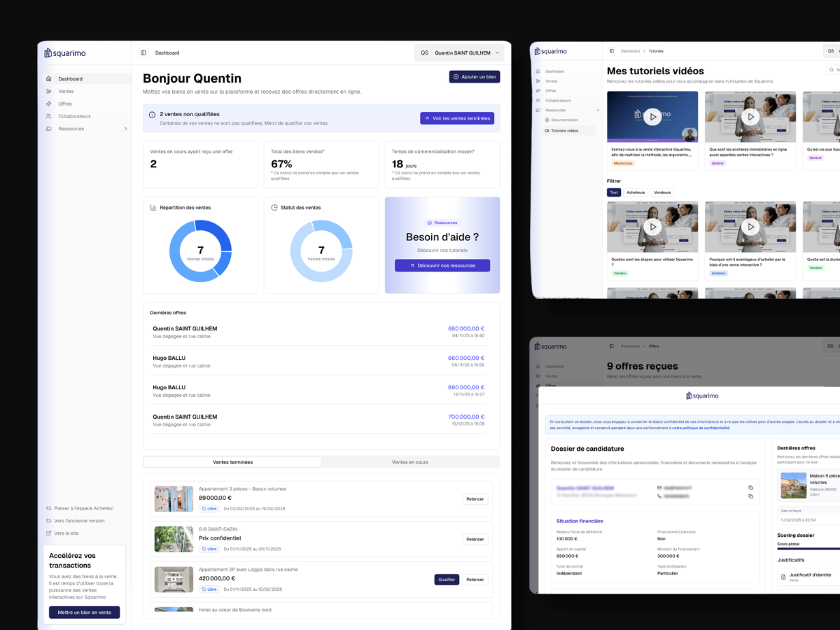The width and height of the screenshot is (840, 630).
Task: Click the Collaborateurs icon in the main sidebar
Action: click(x=48, y=116)
